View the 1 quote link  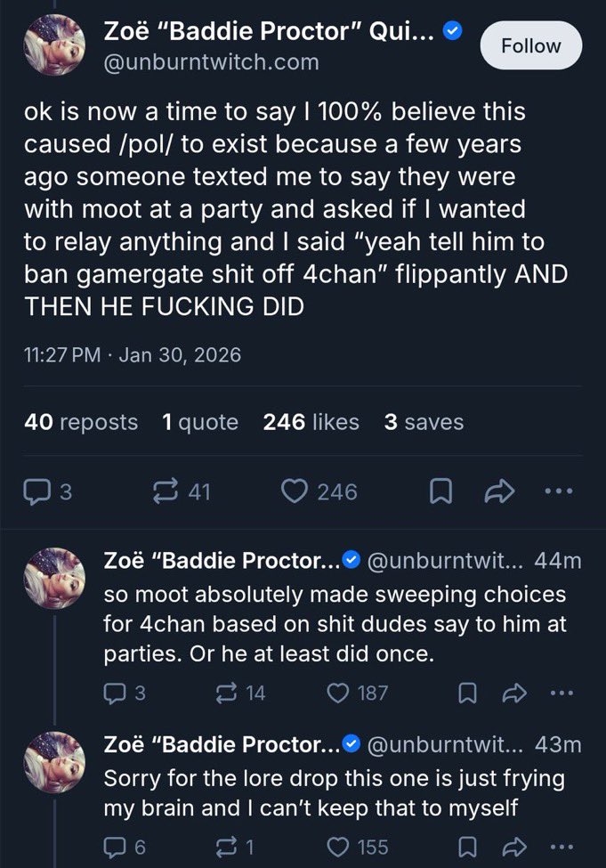click(x=200, y=422)
